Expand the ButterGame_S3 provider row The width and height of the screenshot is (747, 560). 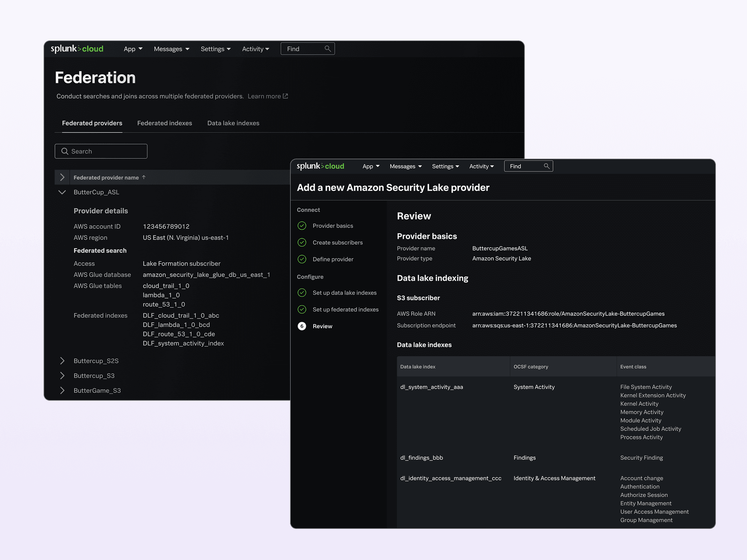click(62, 390)
